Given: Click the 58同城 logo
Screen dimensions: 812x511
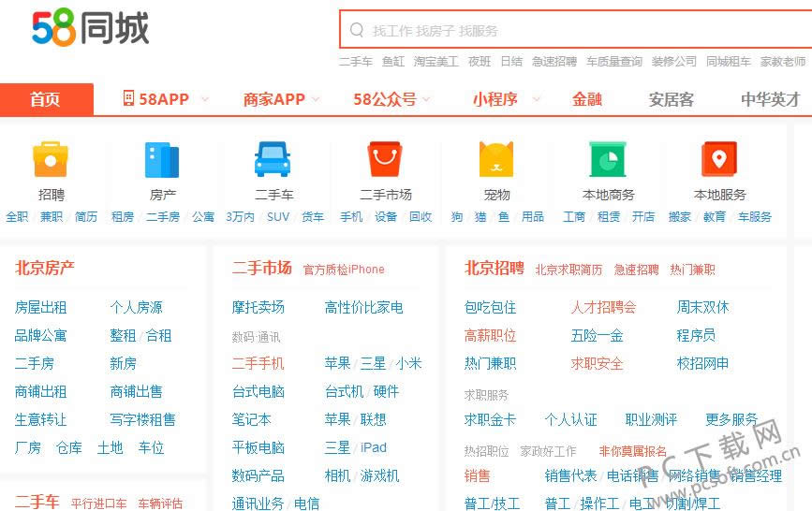Looking at the screenshot, I should [x=91, y=29].
